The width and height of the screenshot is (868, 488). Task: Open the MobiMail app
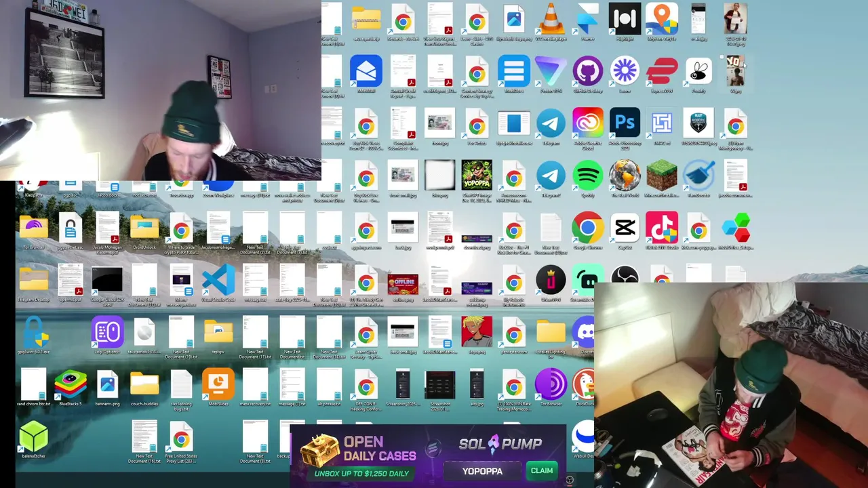(x=366, y=71)
